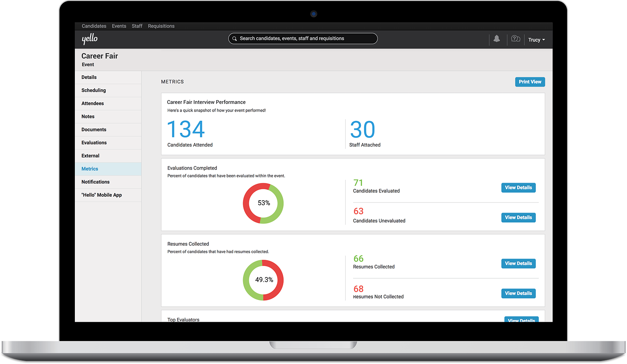Screen dimensions: 627x364
Task: Click the Career Fair Interview Performance heading
Action: coord(206,102)
